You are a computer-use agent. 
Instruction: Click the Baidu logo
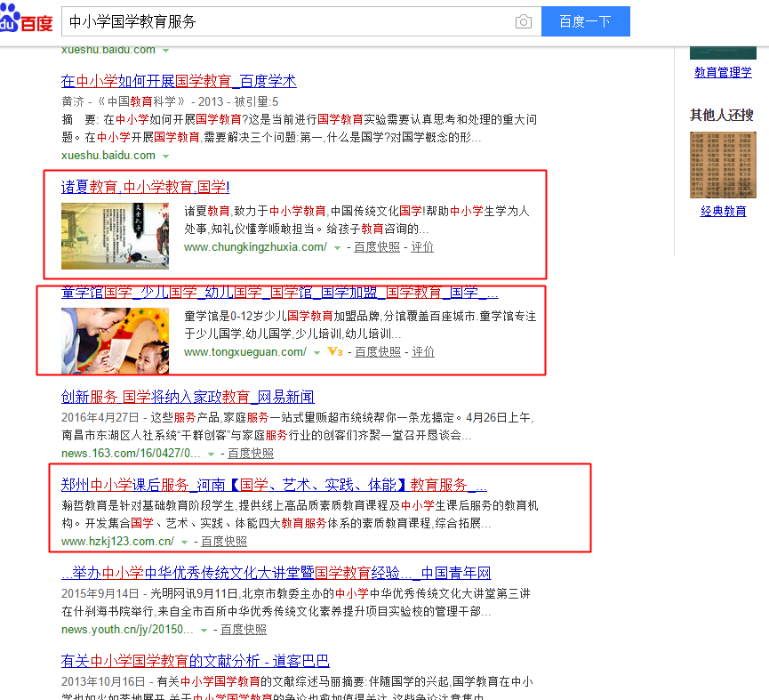pos(26,19)
